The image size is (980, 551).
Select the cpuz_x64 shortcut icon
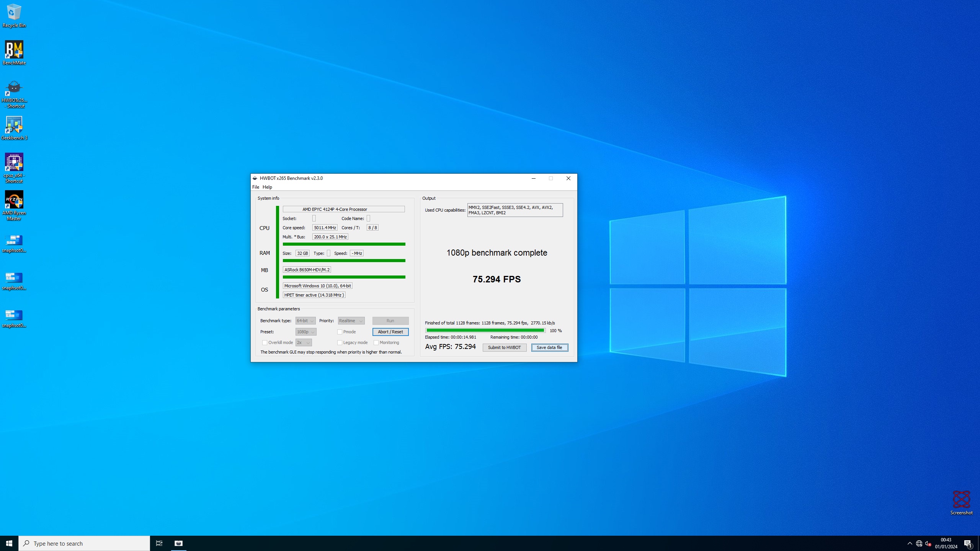coord(14,168)
